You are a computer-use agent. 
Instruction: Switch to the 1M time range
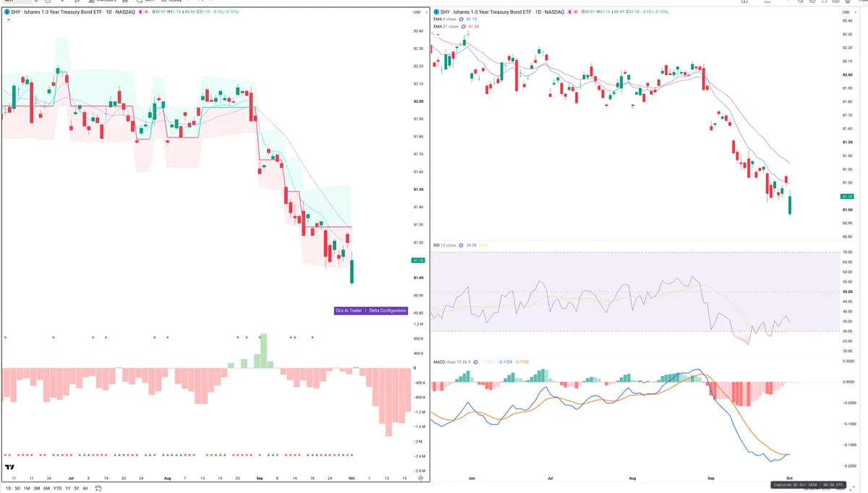27,488
